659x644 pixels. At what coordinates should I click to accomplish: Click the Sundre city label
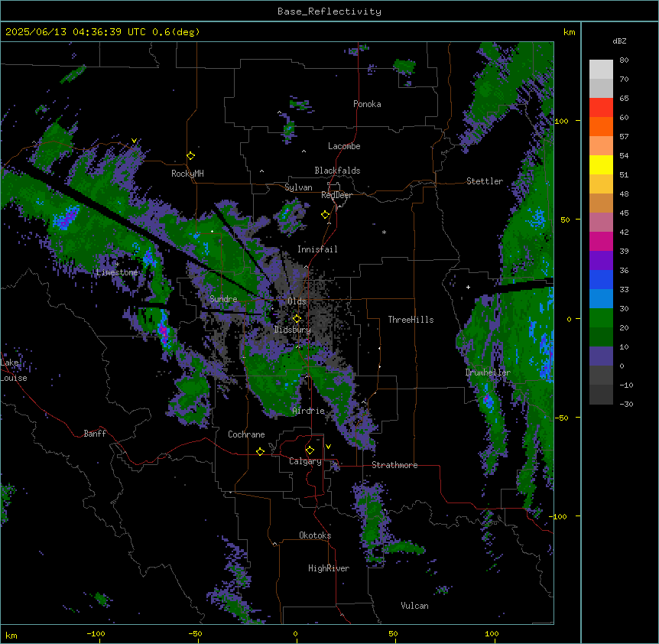pos(223,299)
